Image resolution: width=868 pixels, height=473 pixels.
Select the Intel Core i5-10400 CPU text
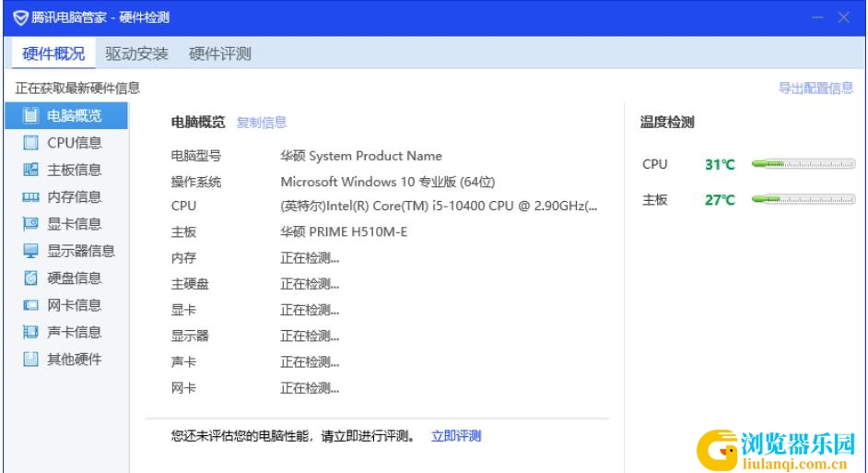(439, 206)
